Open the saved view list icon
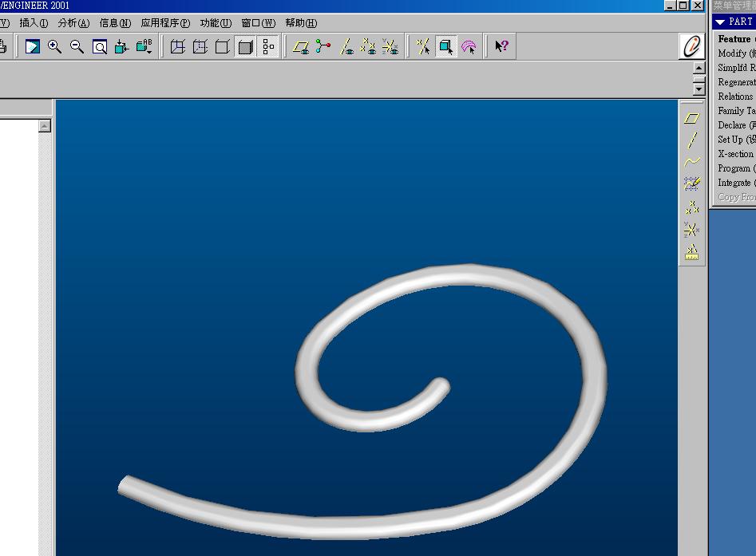 [x=144, y=47]
